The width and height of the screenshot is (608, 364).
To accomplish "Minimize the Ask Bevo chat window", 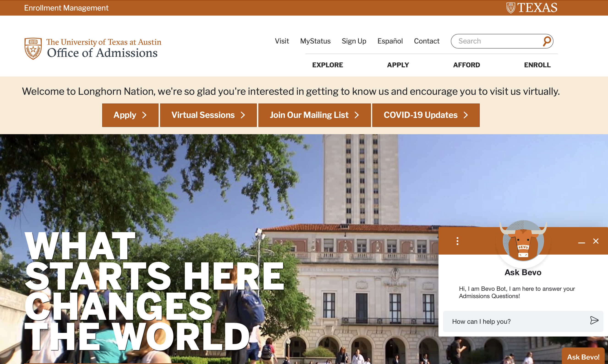I will [x=581, y=243].
